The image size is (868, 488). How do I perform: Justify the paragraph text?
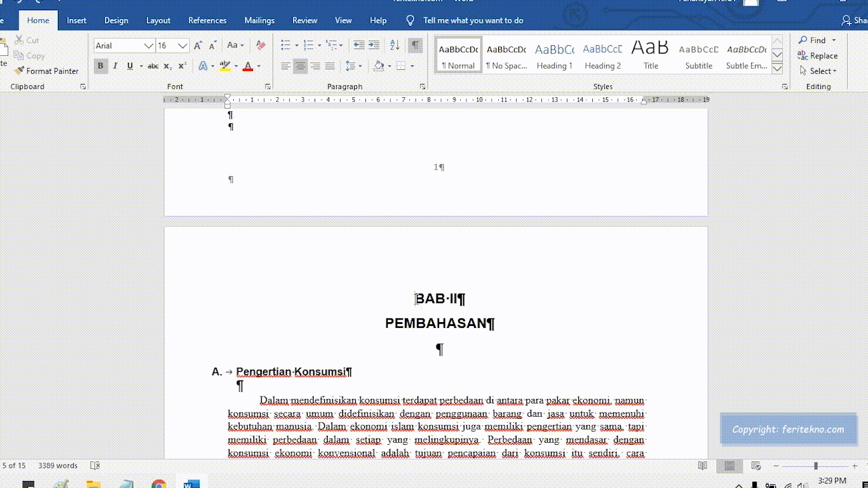pos(330,66)
